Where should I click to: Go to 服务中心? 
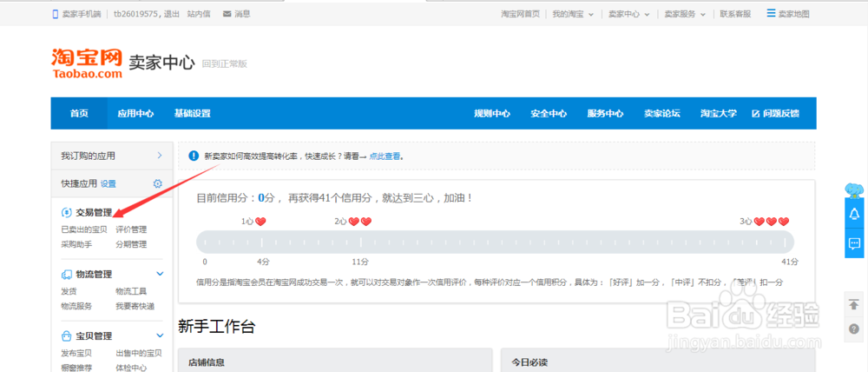click(605, 114)
